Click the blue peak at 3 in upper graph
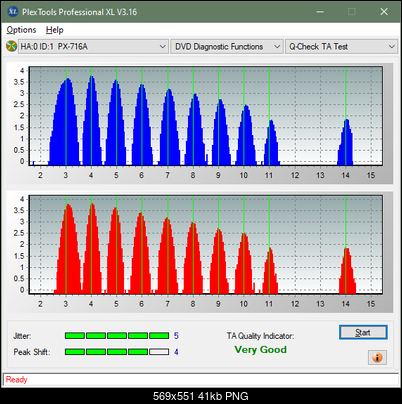 point(66,122)
